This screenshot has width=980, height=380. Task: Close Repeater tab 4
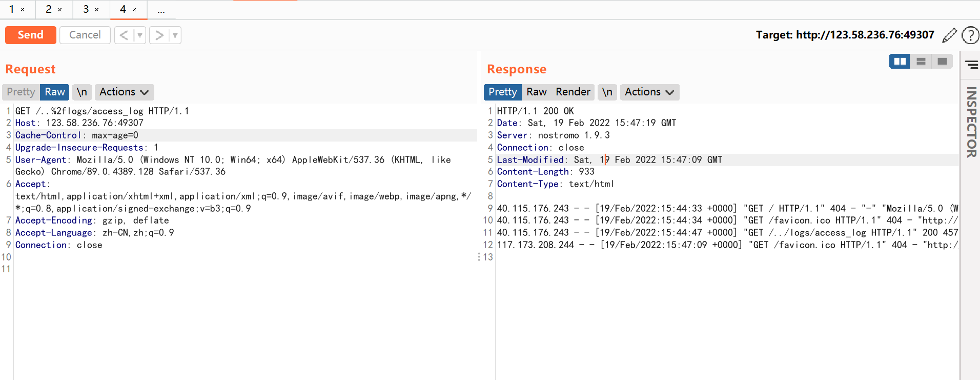point(134,10)
